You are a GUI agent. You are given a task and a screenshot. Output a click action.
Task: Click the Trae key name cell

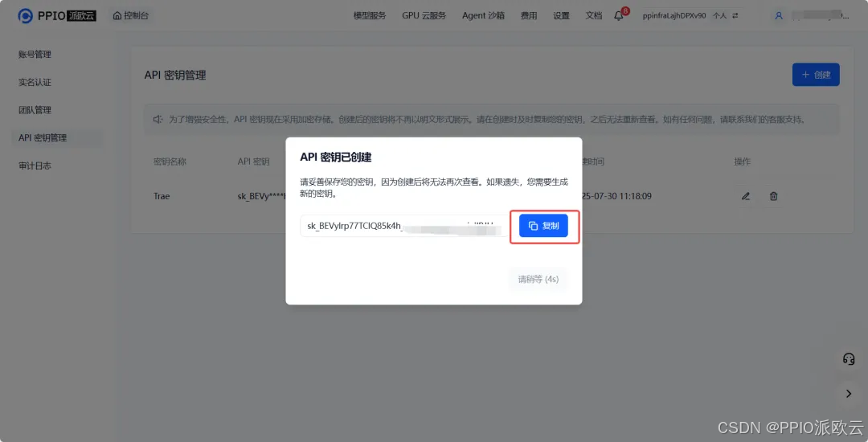(162, 196)
